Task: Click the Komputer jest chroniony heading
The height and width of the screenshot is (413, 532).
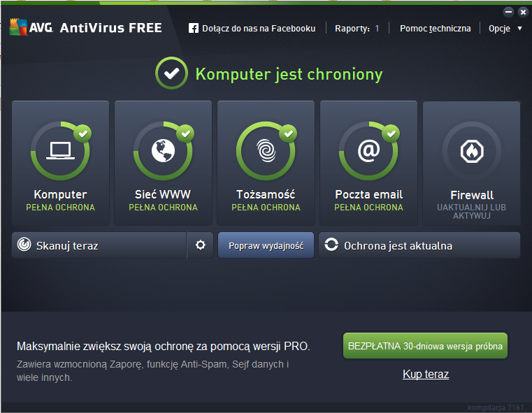Action: [x=289, y=74]
